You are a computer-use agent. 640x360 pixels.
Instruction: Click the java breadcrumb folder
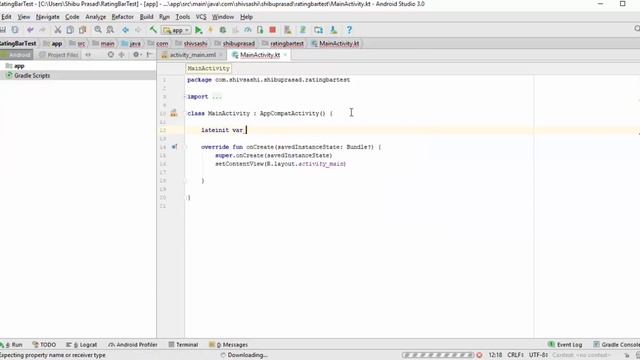[131, 43]
